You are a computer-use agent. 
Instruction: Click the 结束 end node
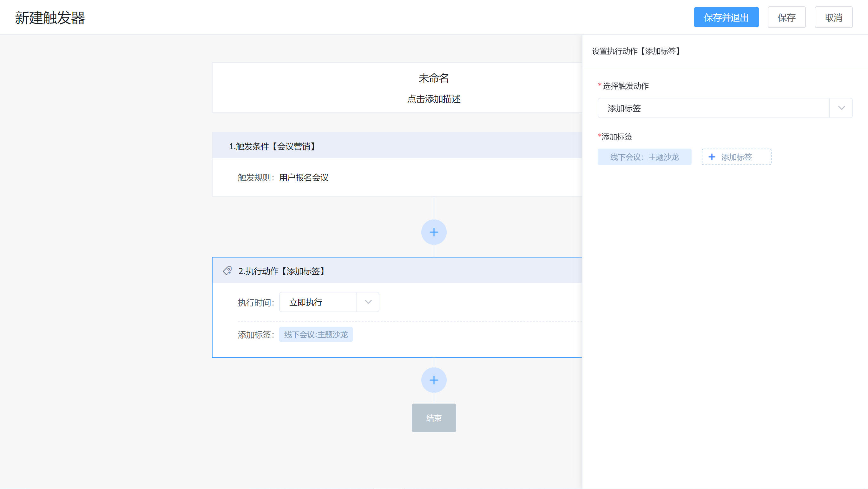pos(434,418)
